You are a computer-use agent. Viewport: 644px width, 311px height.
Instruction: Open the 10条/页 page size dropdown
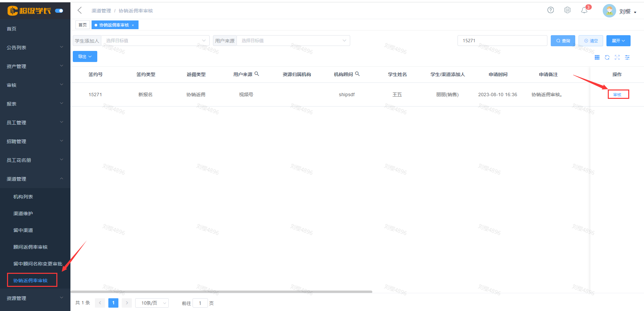tap(152, 303)
